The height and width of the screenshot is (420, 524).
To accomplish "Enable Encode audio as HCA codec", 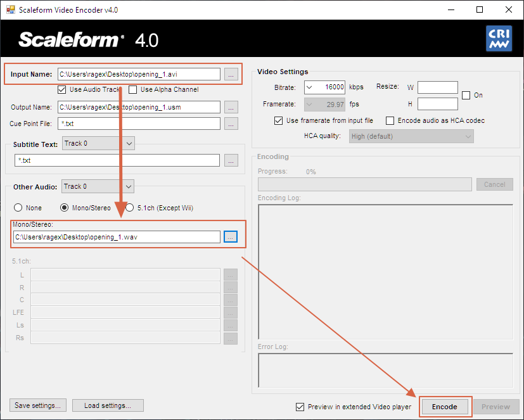I will coord(390,120).
